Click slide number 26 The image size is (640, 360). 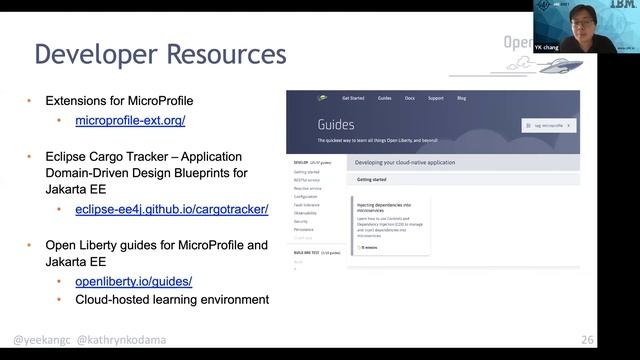coord(587,340)
